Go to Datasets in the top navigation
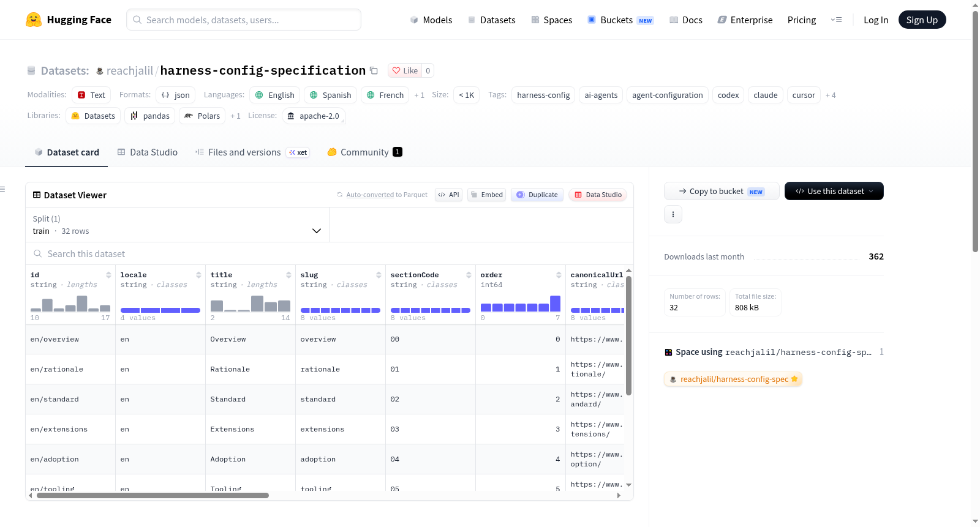Screen dimensions: 980x527 [491, 20]
